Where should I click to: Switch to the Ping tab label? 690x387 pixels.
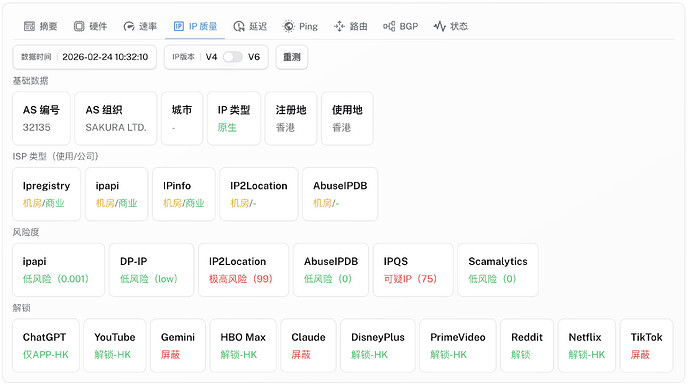pos(308,26)
